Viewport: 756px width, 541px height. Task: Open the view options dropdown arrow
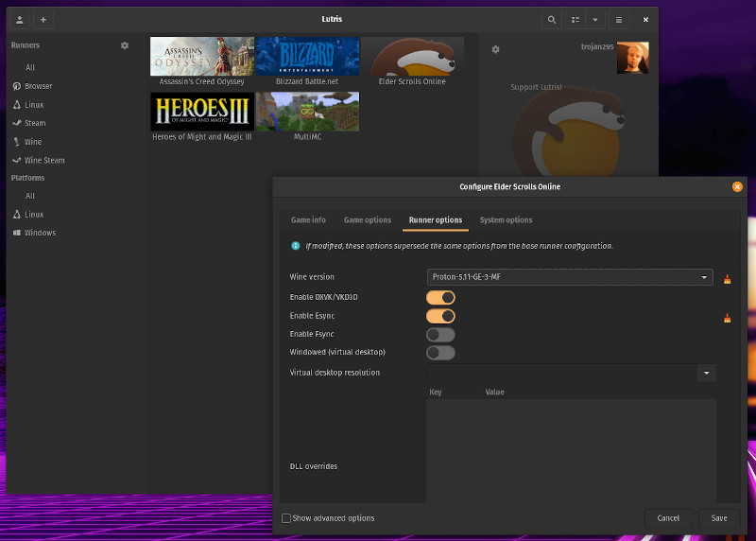click(x=595, y=20)
